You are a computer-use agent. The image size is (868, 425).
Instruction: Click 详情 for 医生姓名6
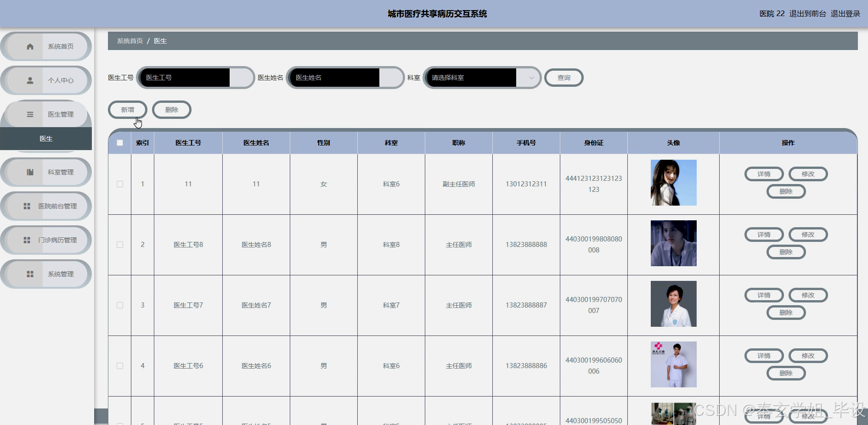764,356
